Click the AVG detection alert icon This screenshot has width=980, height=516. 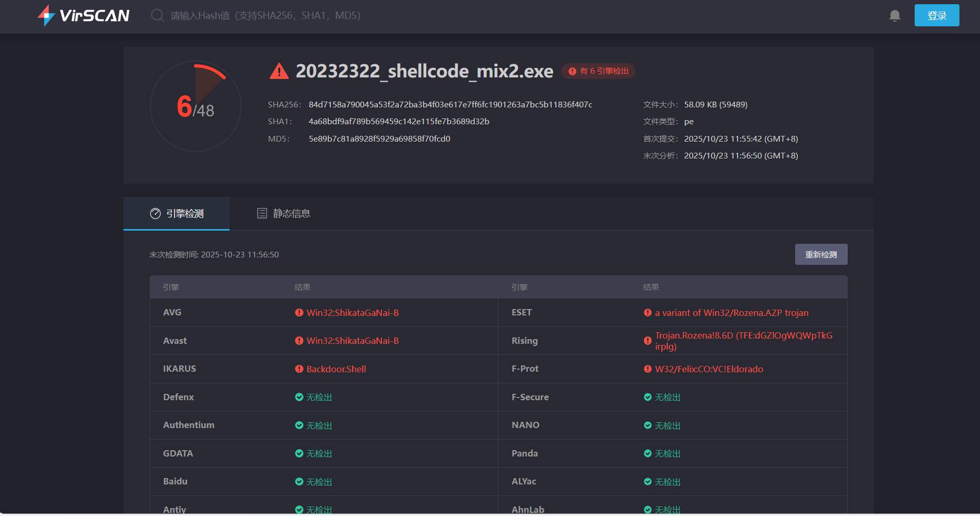coord(299,313)
